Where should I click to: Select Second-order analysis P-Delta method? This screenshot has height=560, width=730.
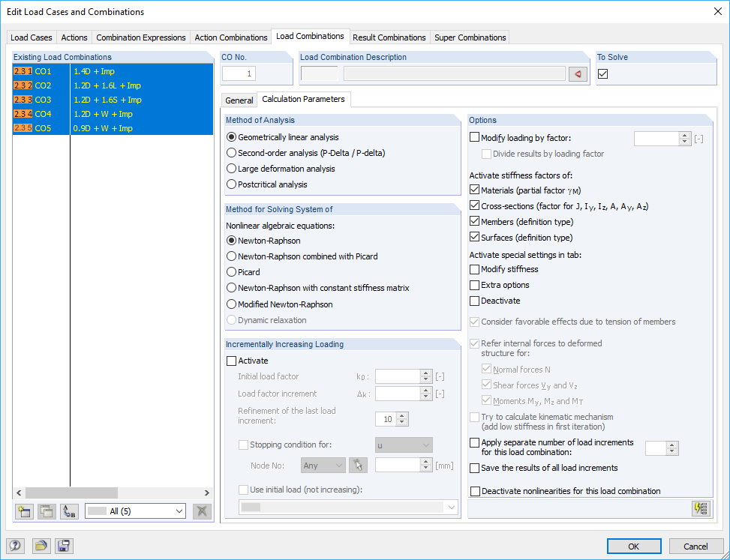coord(232,153)
